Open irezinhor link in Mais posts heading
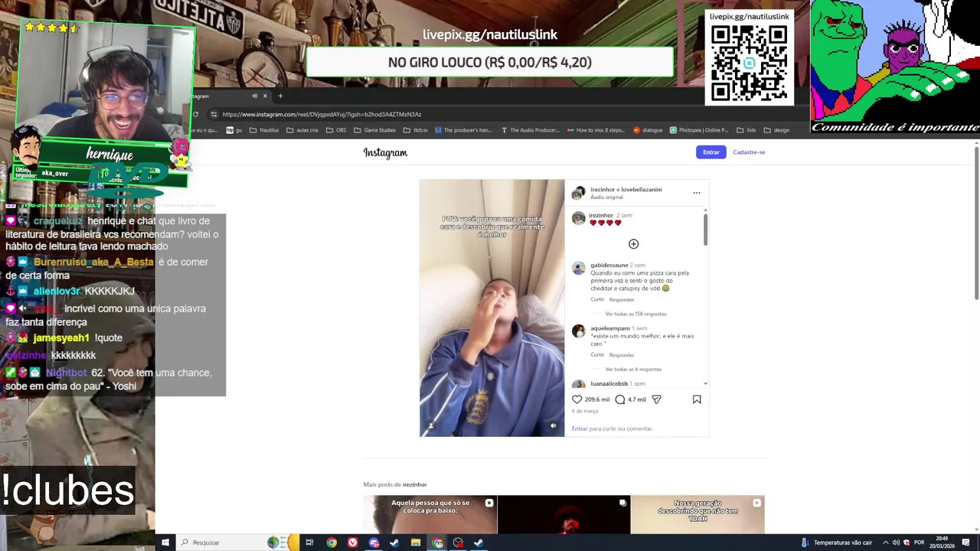Viewport: 980px width, 551px height. tap(414, 484)
